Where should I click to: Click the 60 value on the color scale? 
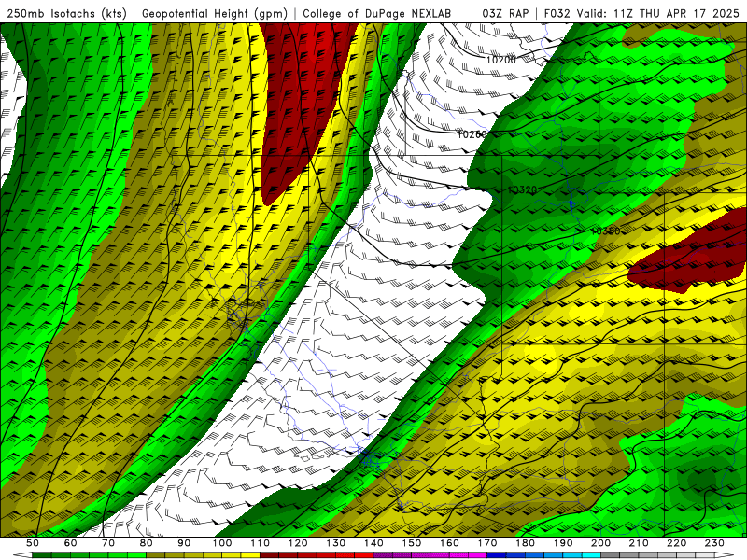click(x=71, y=543)
